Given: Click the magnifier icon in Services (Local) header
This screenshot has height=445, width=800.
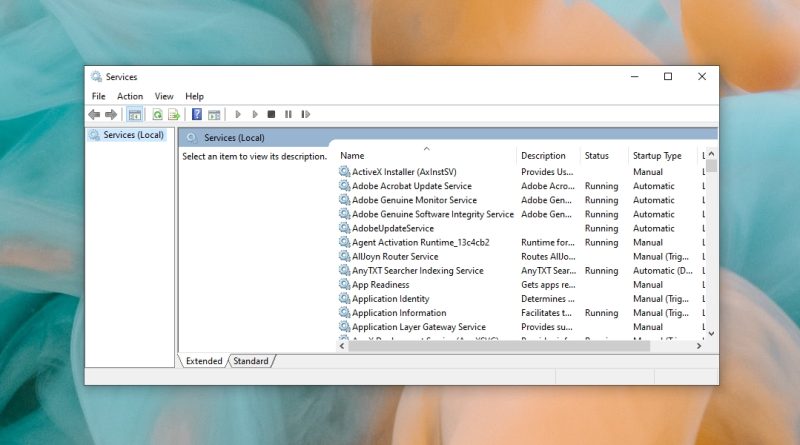Looking at the screenshot, I should click(x=191, y=137).
